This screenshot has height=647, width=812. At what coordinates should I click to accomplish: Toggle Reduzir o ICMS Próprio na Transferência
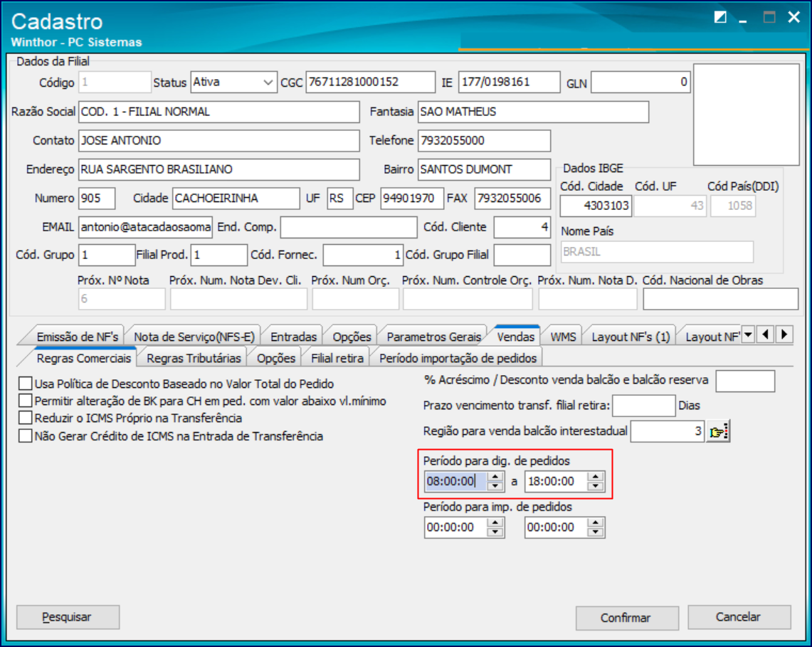[26, 418]
